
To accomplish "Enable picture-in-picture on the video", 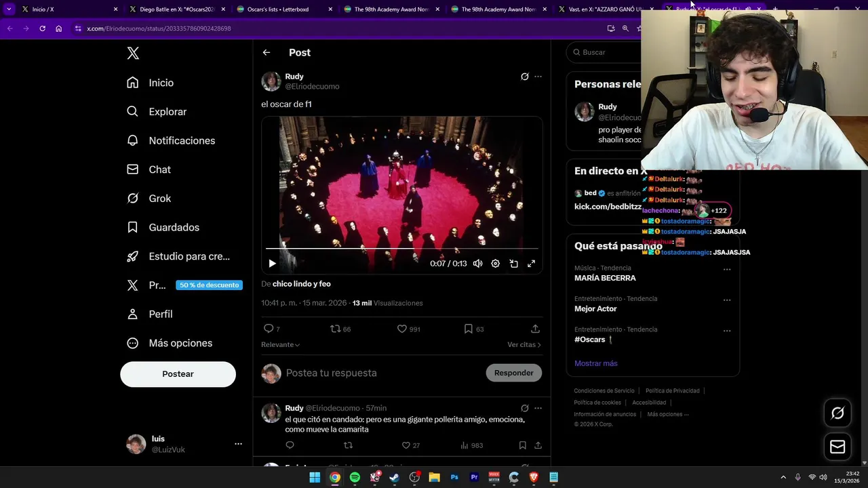I will click(513, 264).
